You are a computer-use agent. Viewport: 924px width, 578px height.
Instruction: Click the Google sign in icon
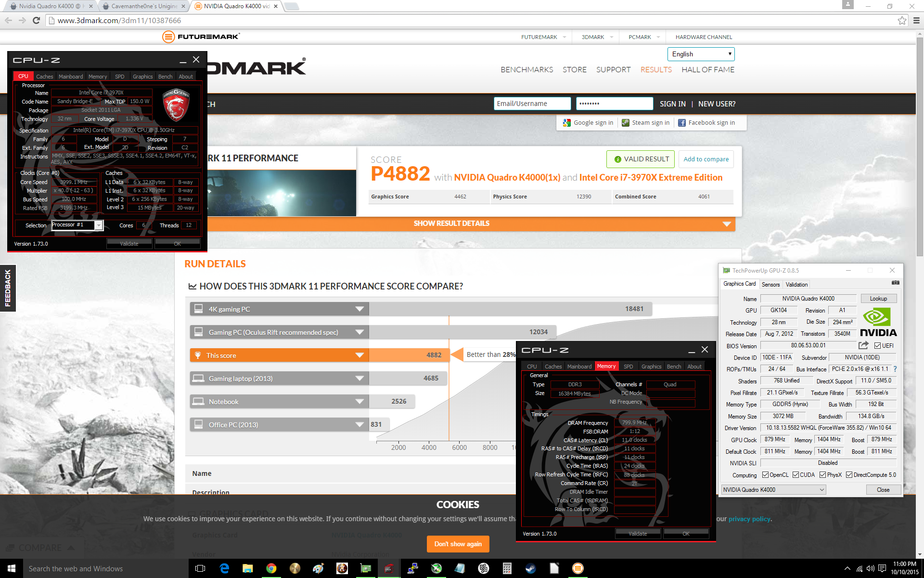pyautogui.click(x=567, y=123)
